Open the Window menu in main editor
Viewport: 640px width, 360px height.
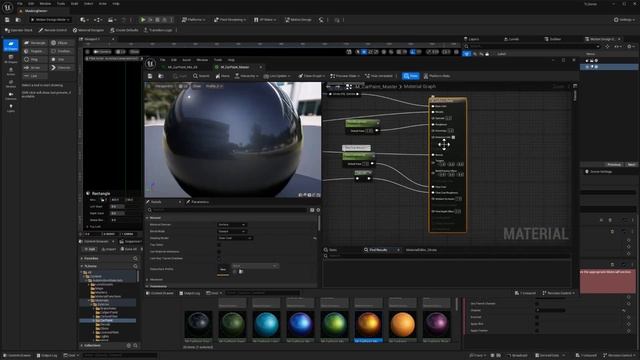(45, 4)
